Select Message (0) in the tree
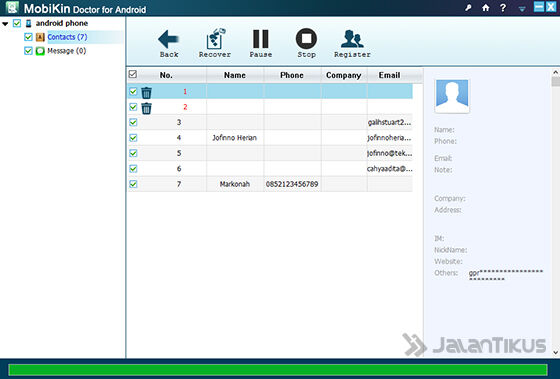 tap(66, 51)
